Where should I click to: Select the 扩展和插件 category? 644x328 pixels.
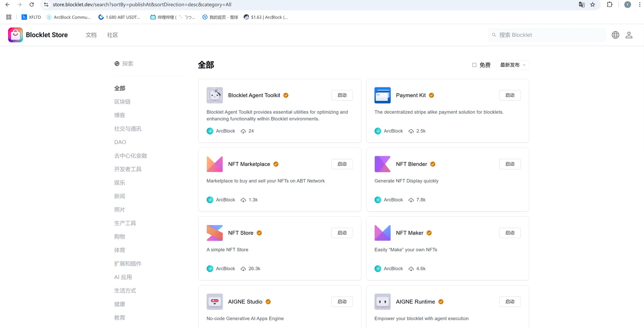pos(128,264)
